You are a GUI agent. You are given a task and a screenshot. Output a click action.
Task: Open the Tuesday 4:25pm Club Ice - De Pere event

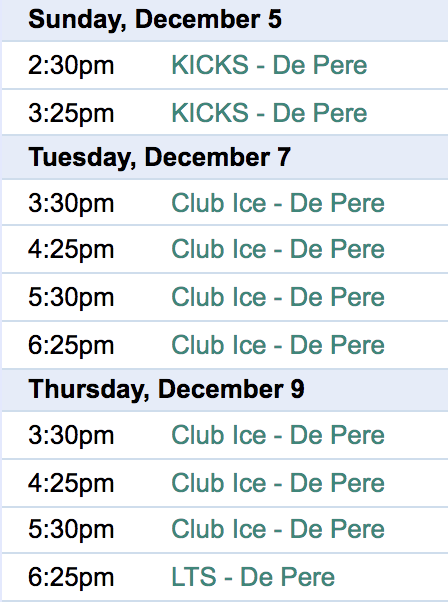pyautogui.click(x=278, y=249)
